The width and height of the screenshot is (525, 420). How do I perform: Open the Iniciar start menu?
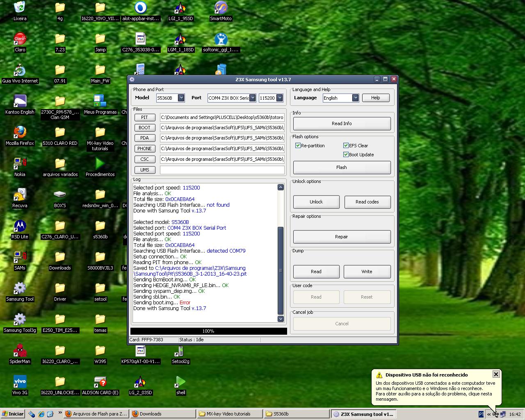tap(13, 414)
